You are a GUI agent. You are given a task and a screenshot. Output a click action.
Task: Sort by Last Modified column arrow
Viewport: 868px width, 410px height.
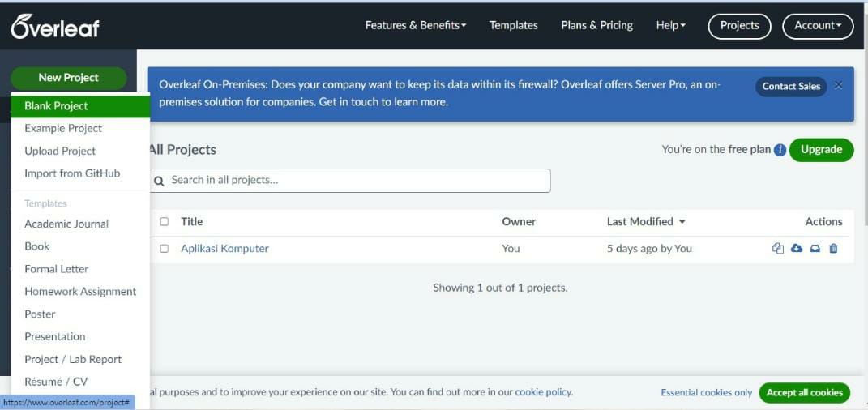(682, 222)
